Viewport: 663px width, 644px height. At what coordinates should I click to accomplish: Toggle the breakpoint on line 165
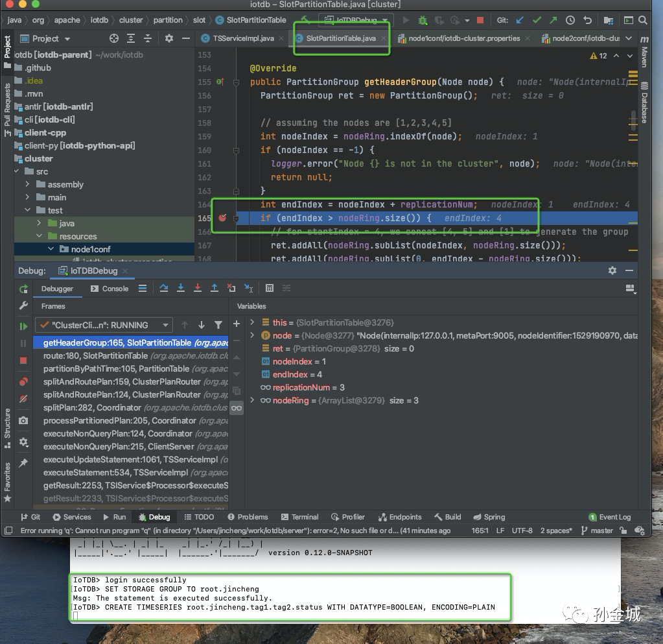pyautogui.click(x=222, y=218)
